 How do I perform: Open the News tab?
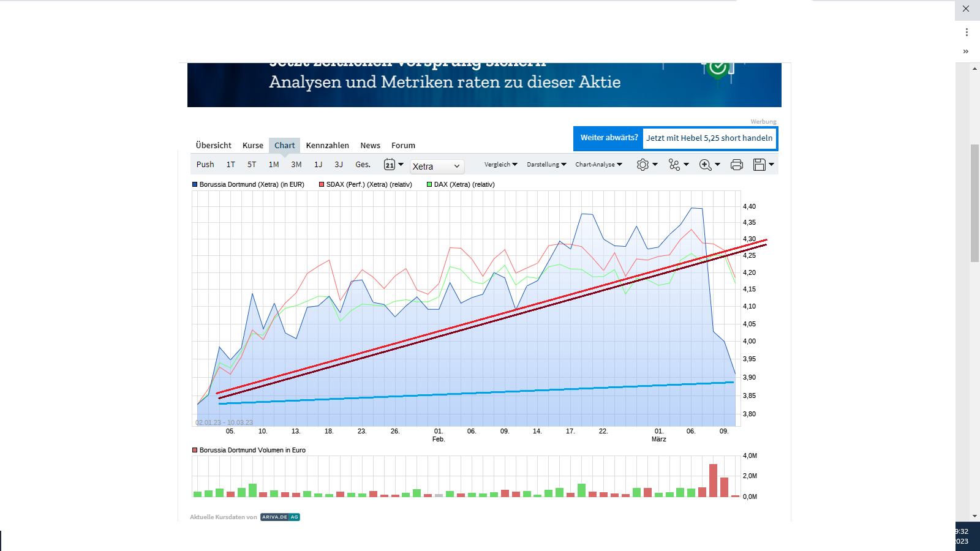[371, 146]
